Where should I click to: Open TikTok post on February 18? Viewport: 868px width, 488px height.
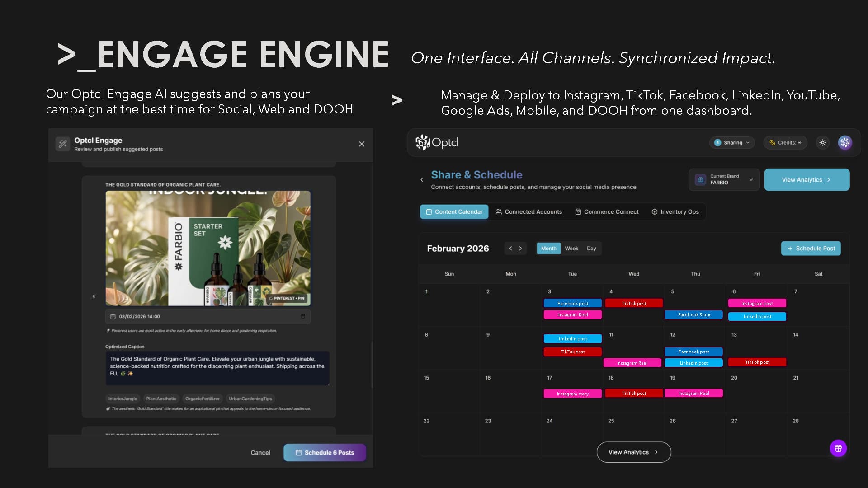click(x=634, y=394)
